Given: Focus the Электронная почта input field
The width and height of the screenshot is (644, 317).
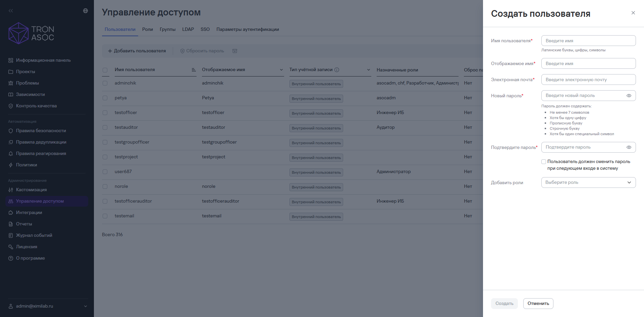Looking at the screenshot, I should [x=588, y=80].
